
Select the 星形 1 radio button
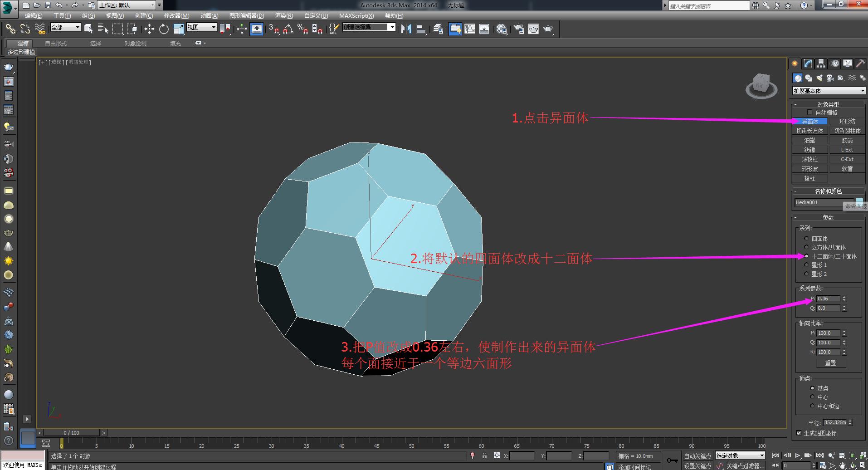pos(806,265)
